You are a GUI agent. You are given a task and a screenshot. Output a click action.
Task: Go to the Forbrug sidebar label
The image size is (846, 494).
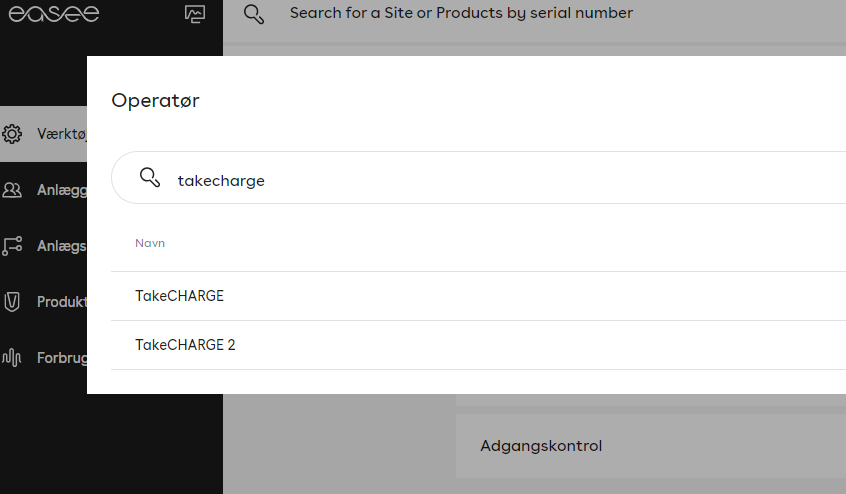(62, 357)
